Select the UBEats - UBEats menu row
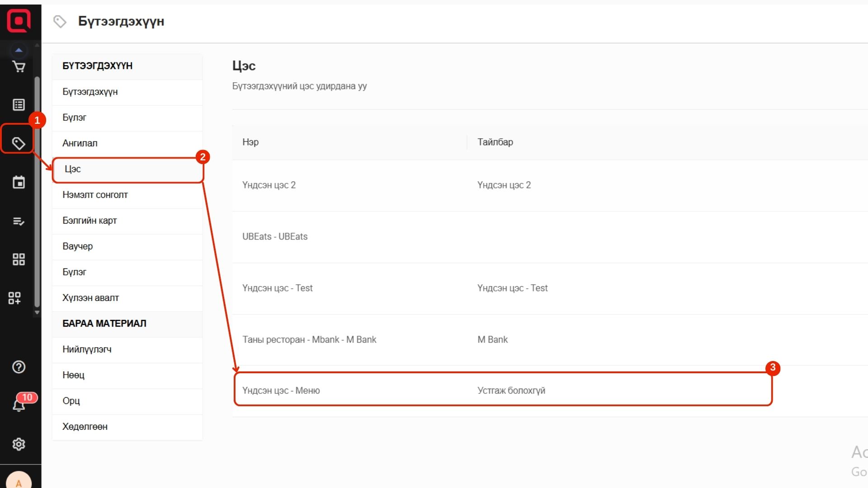The image size is (868, 488). [275, 236]
